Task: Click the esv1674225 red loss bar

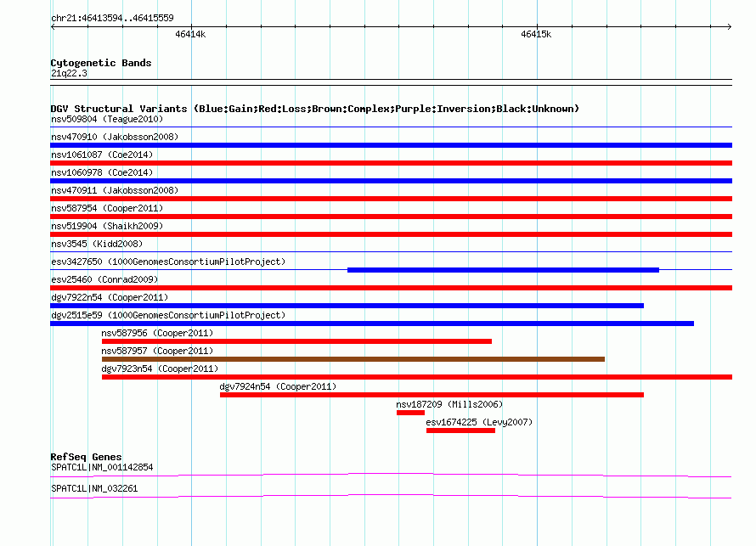Action: 460,431
